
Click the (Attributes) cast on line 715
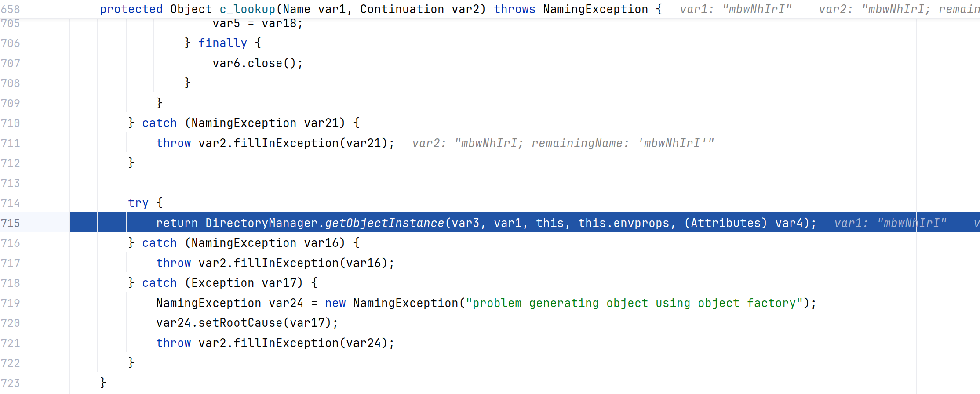(x=726, y=223)
